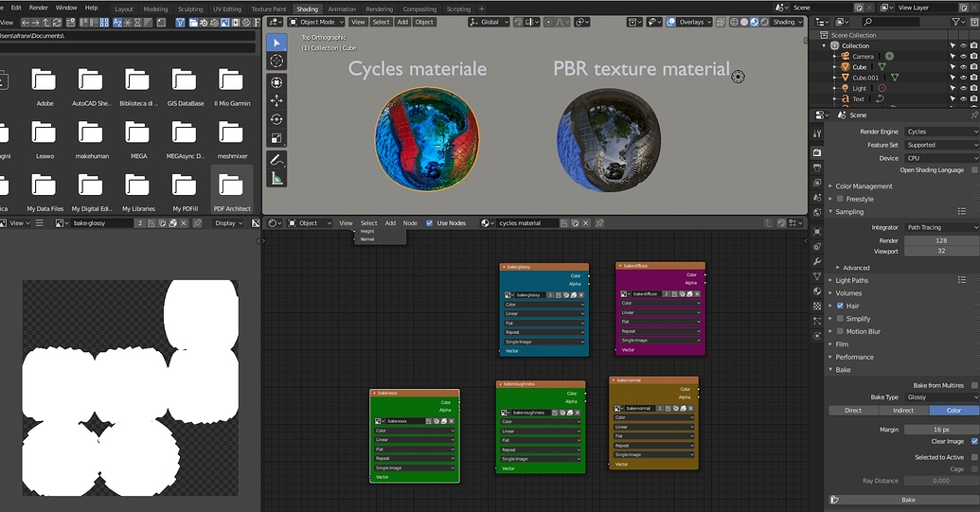
Task: Open the viewport Overlays dropdown
Action: pos(696,22)
